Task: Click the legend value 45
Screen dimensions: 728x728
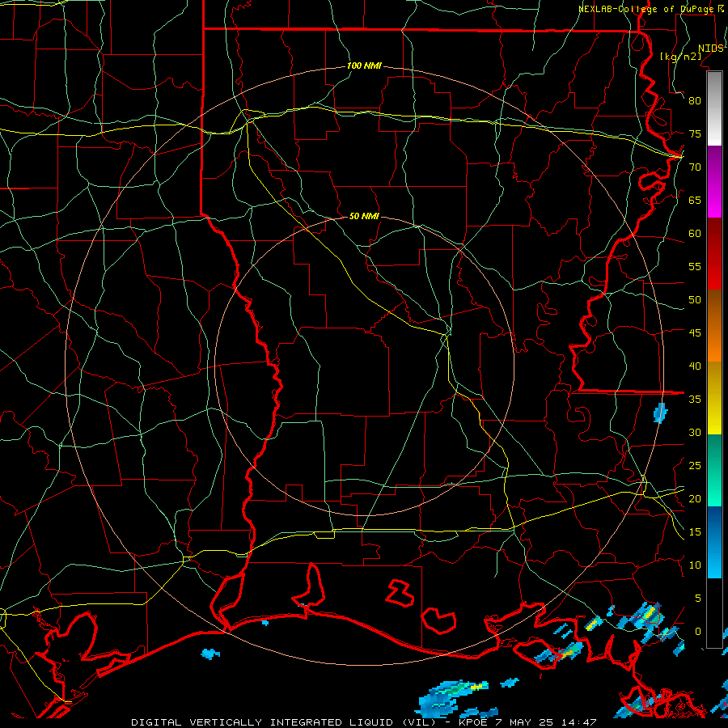Action: tap(695, 333)
